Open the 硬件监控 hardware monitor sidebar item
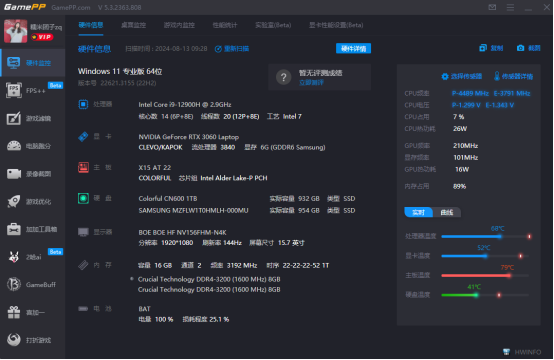The height and width of the screenshot is (360, 554). coord(33,63)
